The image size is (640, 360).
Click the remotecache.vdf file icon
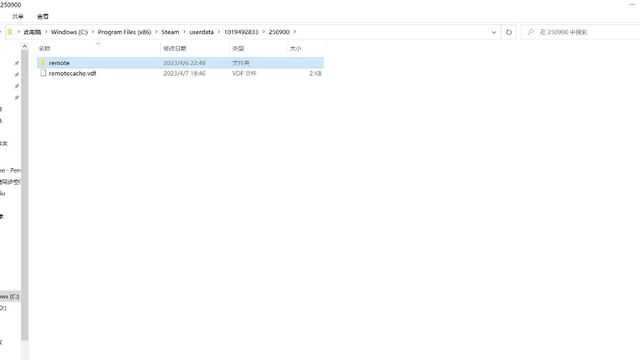click(43, 73)
